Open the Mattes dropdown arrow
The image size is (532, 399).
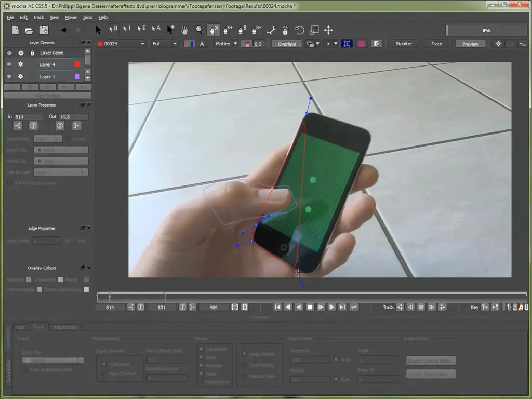(235, 44)
